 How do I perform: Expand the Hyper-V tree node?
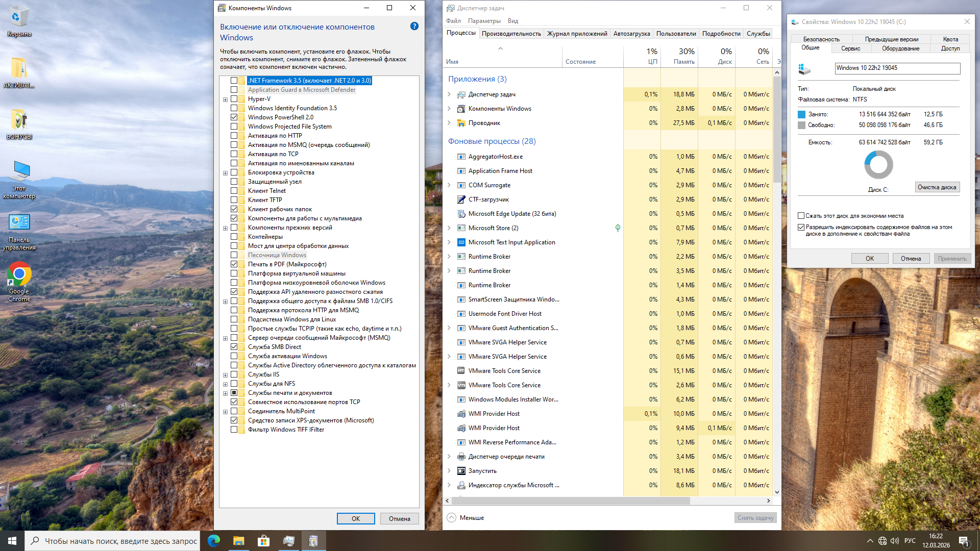225,99
